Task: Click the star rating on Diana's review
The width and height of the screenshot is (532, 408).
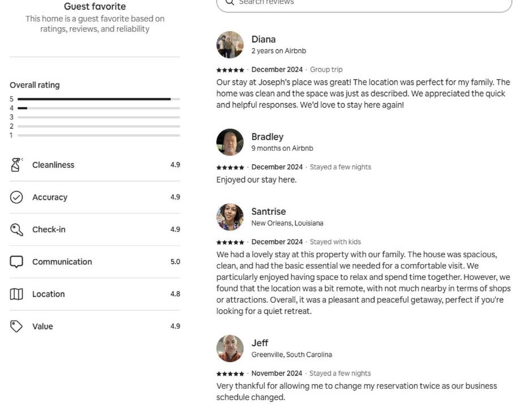Action: [x=231, y=70]
